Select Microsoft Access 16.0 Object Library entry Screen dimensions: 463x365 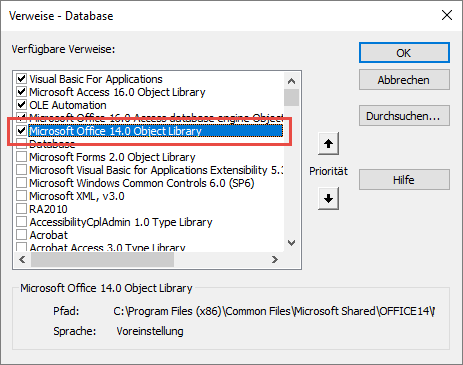tap(117, 92)
